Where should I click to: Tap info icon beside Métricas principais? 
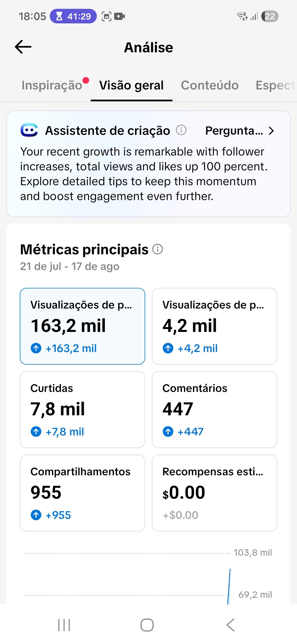pos(158,249)
